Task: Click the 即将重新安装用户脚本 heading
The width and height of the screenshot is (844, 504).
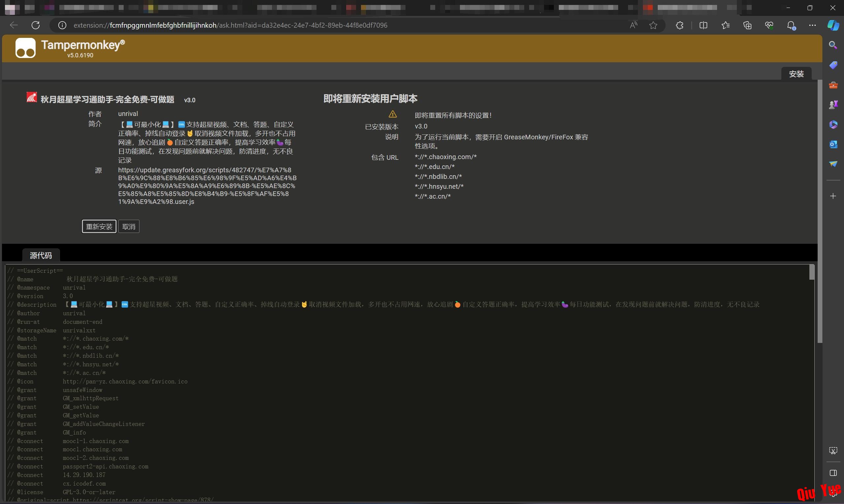Action: pos(371,99)
